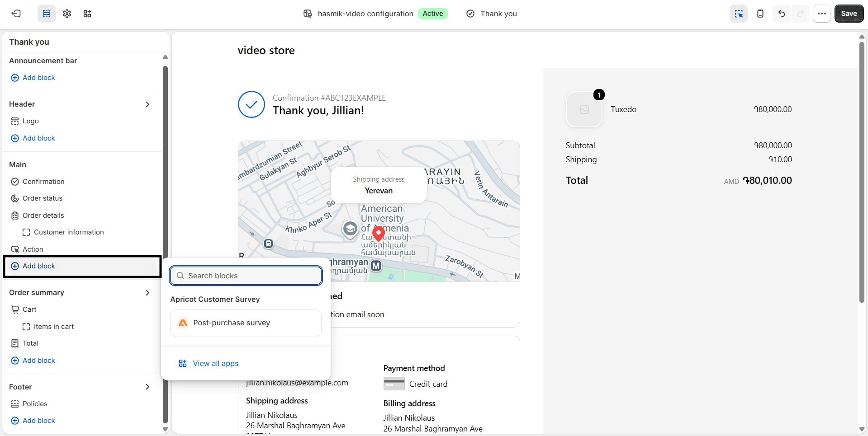
Task: Click the sidebar scrollbar down arrow
Action: pos(165,429)
